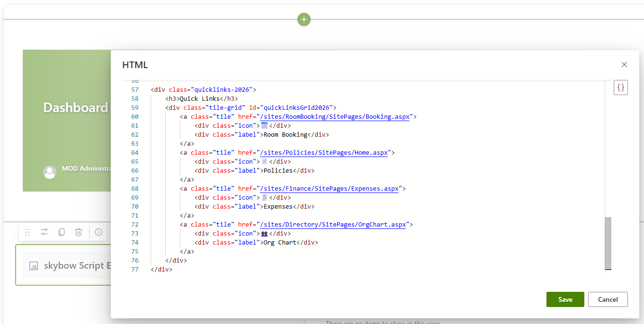This screenshot has height=324, width=644.
Task: Save the HTML changes
Action: coord(565,299)
